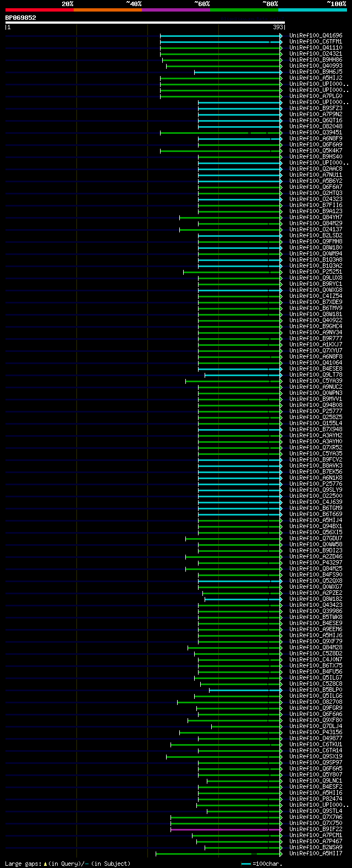352x868 pixels.
Task: Click the UniRef100_Q5K4K7 label
Action: 316,151
